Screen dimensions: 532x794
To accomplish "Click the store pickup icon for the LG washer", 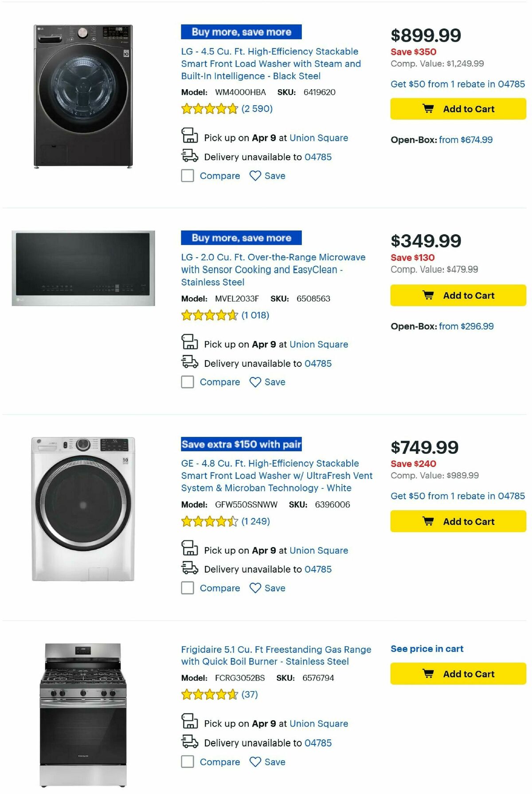I will pyautogui.click(x=190, y=137).
